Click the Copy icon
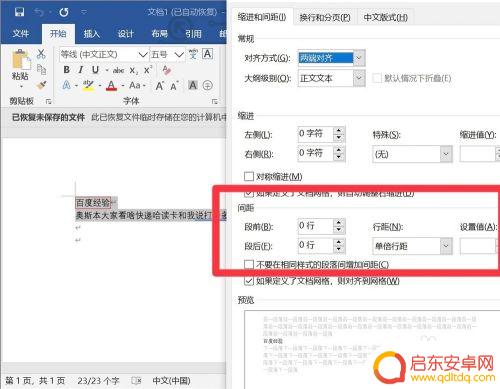The width and height of the screenshot is (500, 389). click(x=41, y=70)
